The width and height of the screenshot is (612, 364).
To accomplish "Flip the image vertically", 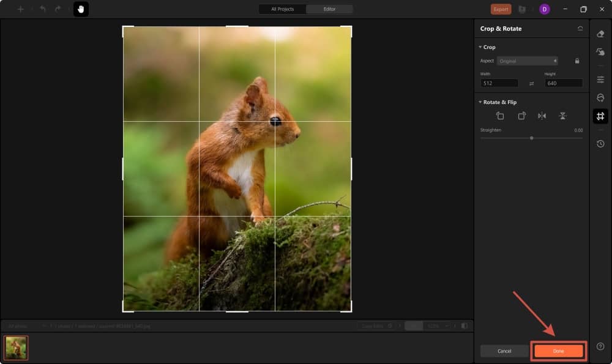I will click(x=562, y=116).
